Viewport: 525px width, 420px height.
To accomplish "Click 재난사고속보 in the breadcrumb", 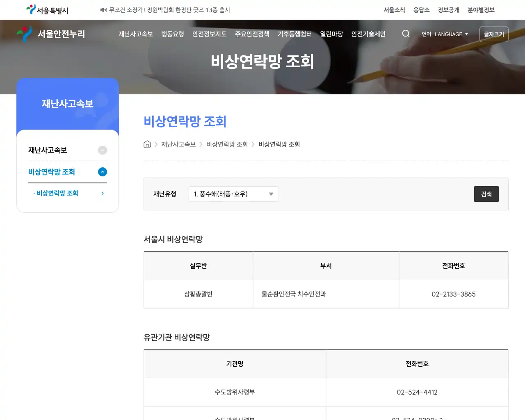I will coord(178,144).
